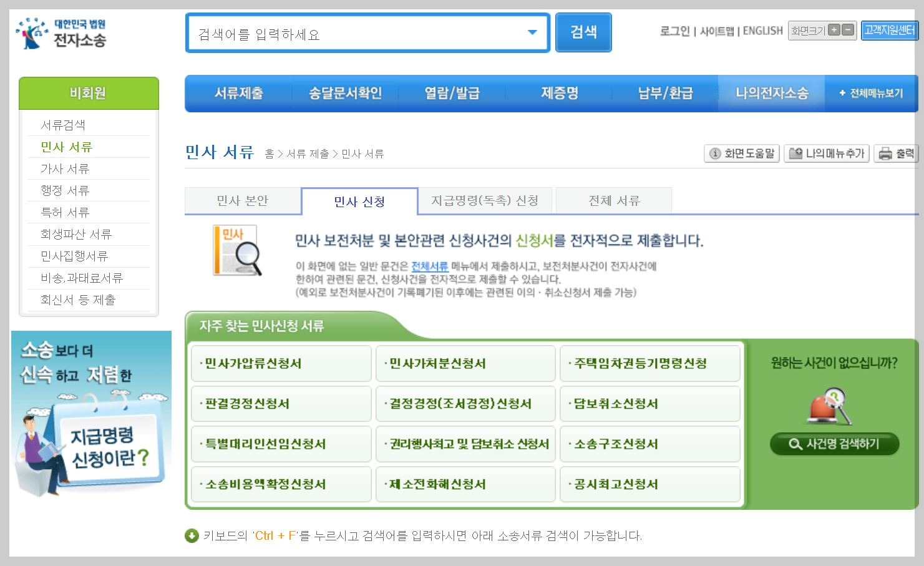Select 가사 서류 in the sidebar
This screenshot has height=566, width=924.
click(65, 168)
